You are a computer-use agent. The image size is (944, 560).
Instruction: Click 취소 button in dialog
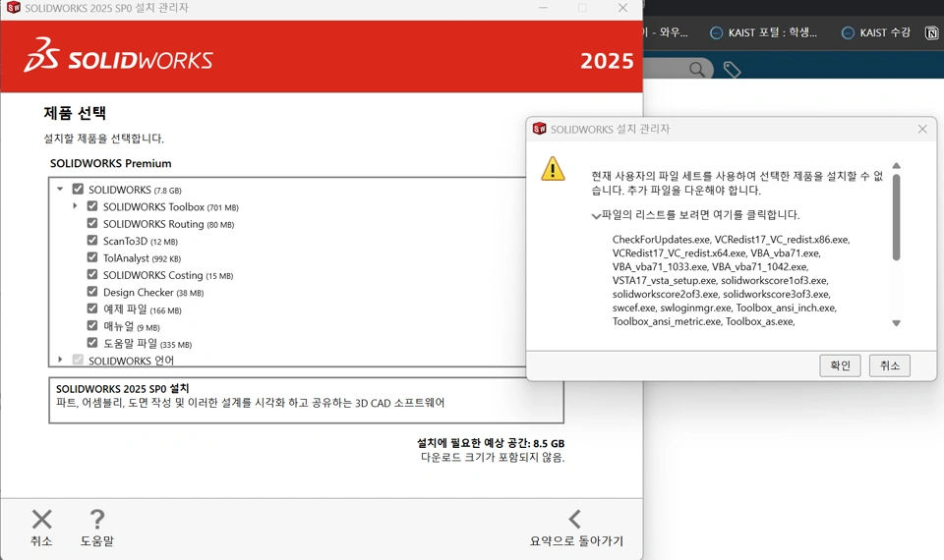tap(889, 365)
